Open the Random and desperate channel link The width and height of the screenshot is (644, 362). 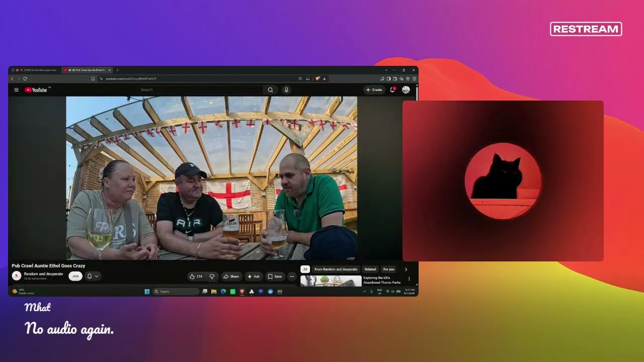[43, 274]
